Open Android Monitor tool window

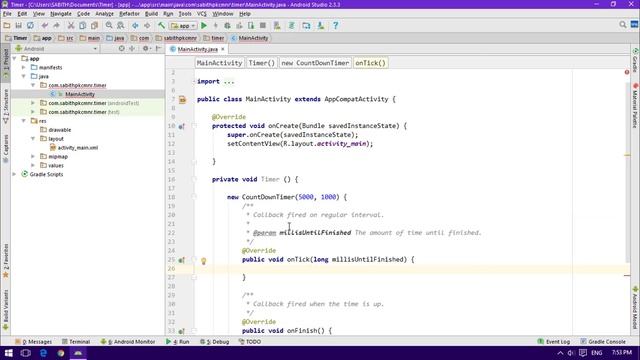click(x=128, y=342)
